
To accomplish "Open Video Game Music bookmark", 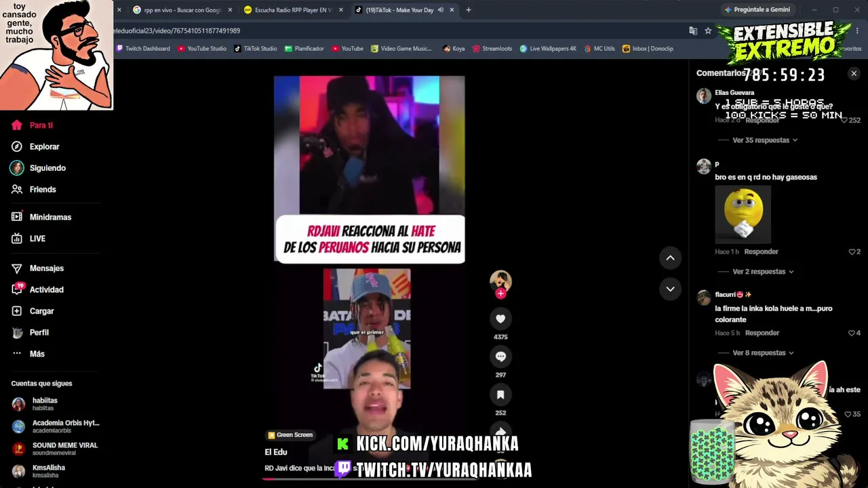I will pos(401,49).
